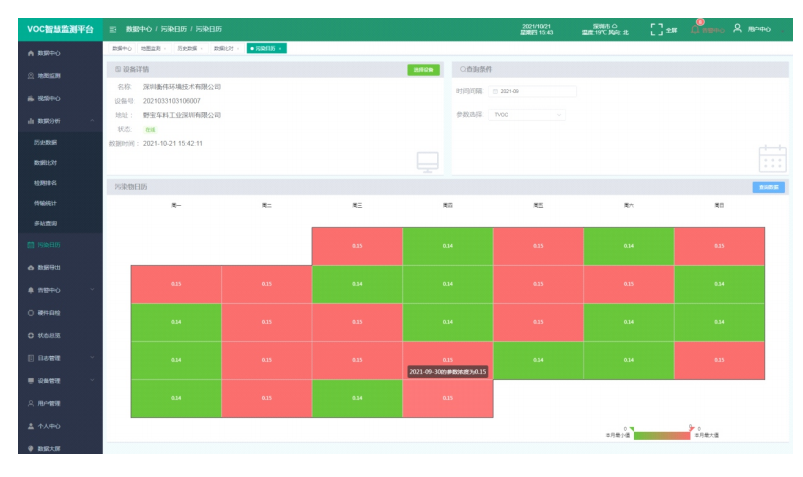Click the green-to-red legend color bar
This screenshot has height=477, width=803.
click(662, 435)
